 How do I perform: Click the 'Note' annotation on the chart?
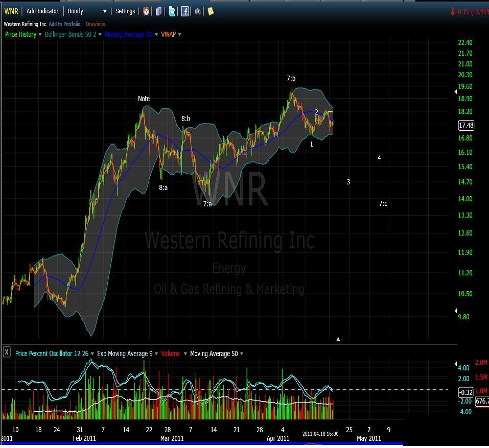click(x=144, y=99)
